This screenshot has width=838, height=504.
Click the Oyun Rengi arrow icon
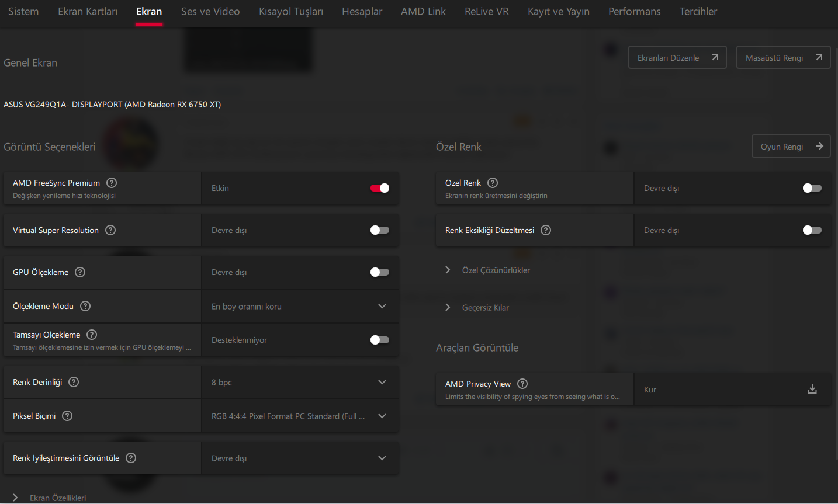[819, 146]
